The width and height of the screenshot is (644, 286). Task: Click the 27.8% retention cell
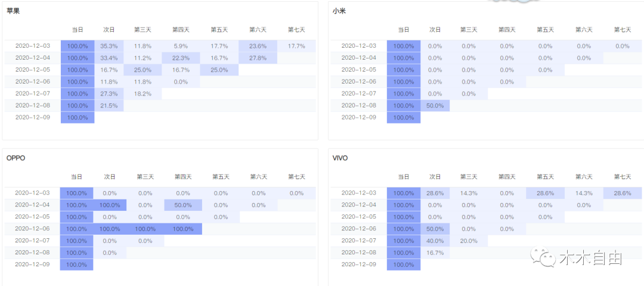258,58
